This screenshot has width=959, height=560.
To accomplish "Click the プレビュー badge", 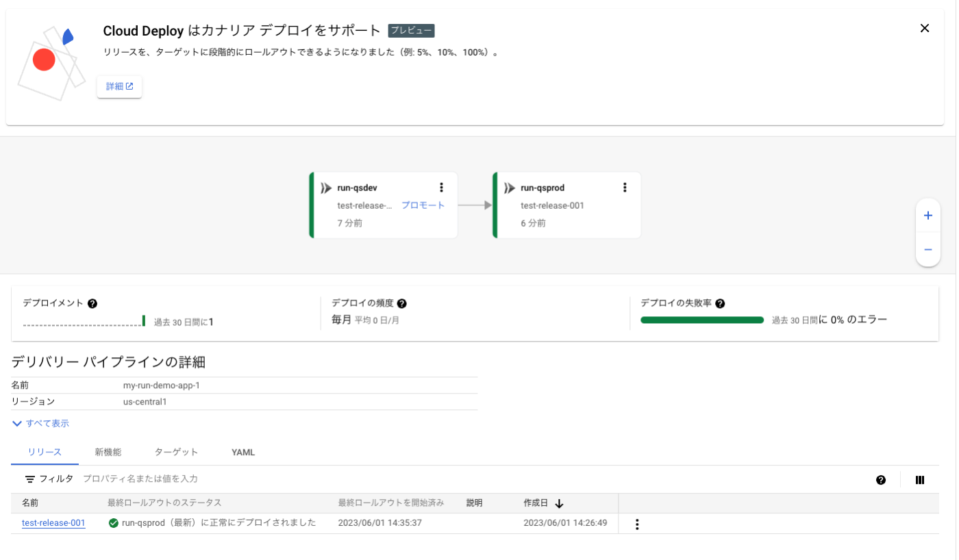I will [411, 31].
